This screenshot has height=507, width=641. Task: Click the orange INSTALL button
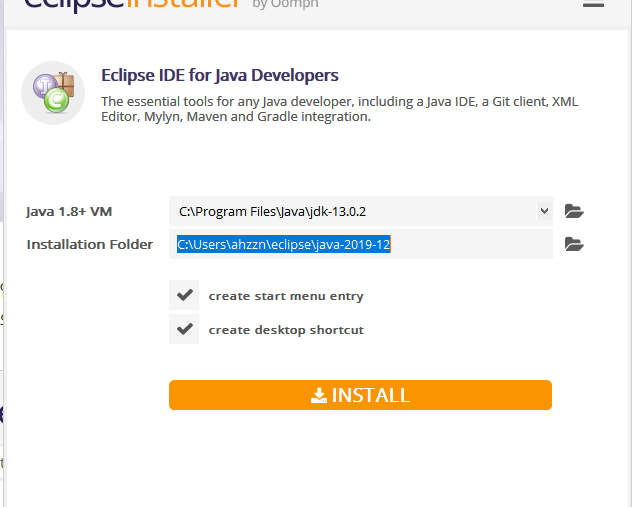361,395
